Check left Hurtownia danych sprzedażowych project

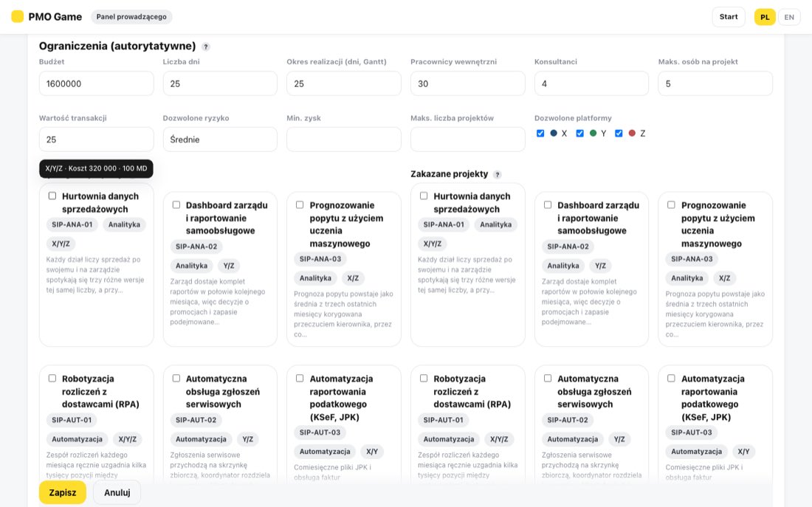52,196
